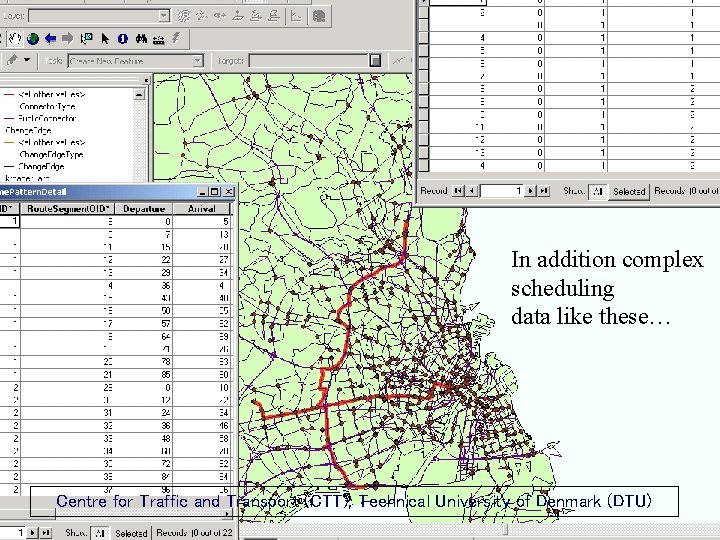Show All records in PatternDetail table
Screen dimensions: 720x540
(100, 533)
